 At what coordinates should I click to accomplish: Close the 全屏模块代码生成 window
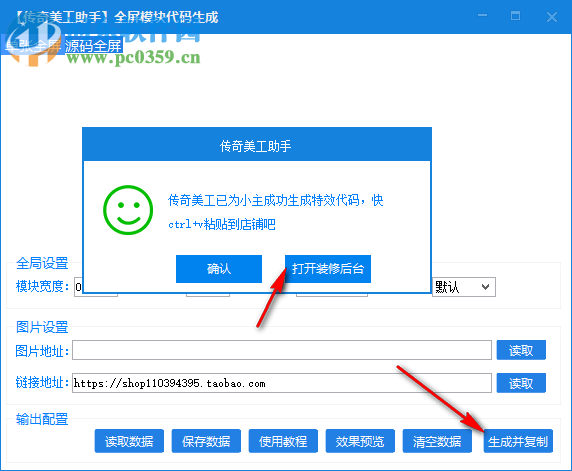tap(552, 17)
